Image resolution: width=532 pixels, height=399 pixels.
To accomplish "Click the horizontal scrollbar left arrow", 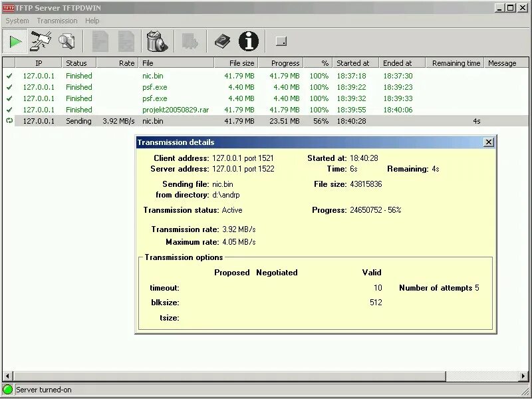I will [x=7, y=376].
